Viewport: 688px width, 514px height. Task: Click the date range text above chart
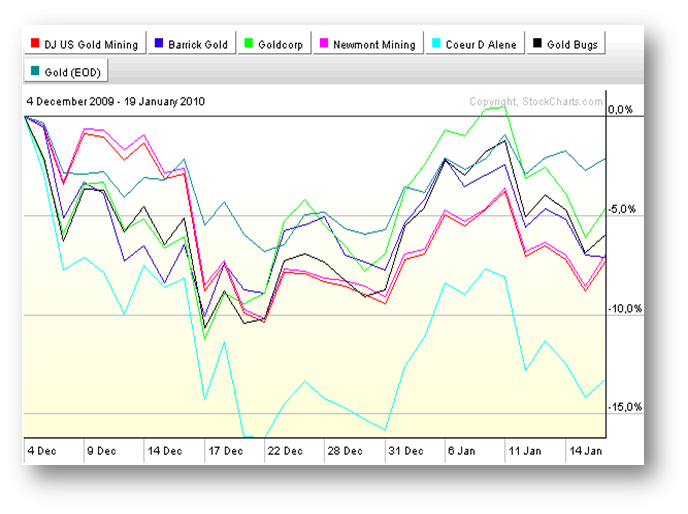point(116,101)
